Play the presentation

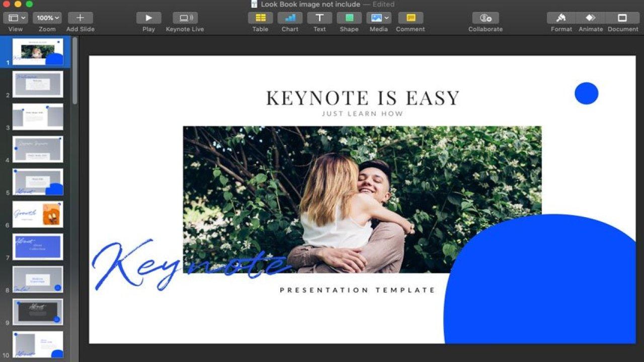tap(148, 19)
